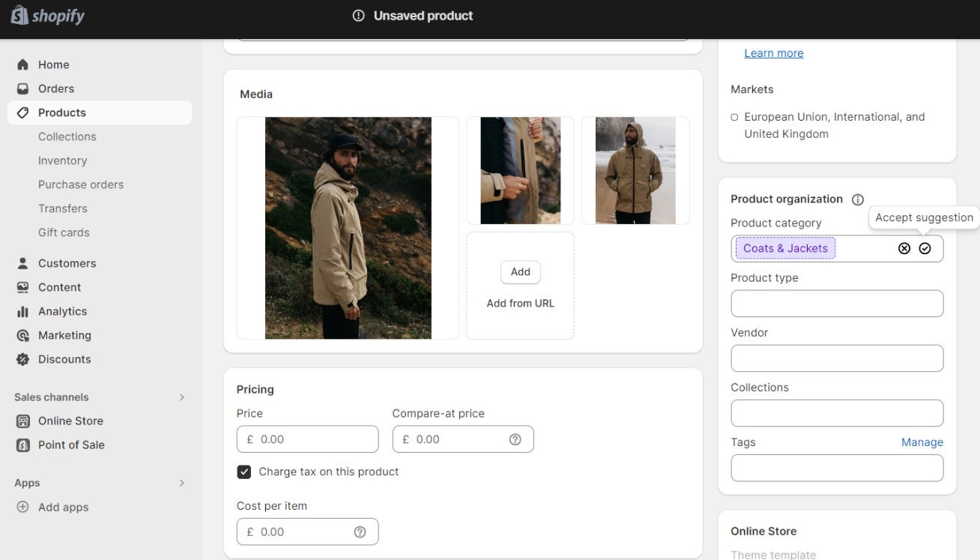Navigate to Purchase orders
This screenshot has width=980, height=560.
click(80, 184)
